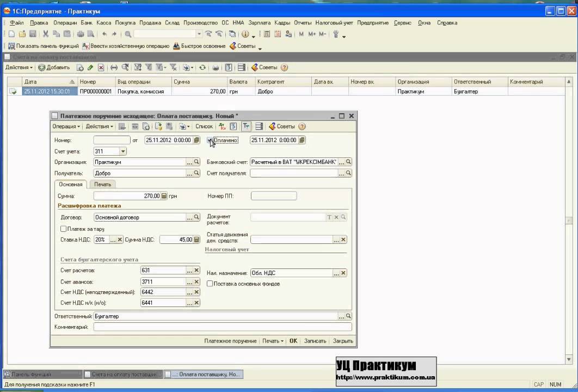This screenshot has width=578, height=392.
Task: Click the Print icon in main toolbar
Action: click(x=81, y=34)
